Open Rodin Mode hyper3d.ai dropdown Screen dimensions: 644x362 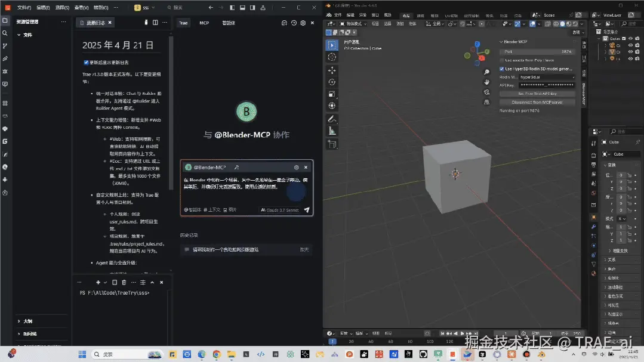547,77
